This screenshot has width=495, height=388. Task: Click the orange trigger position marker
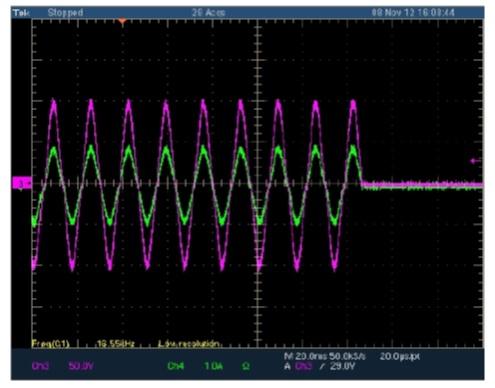coord(122,22)
